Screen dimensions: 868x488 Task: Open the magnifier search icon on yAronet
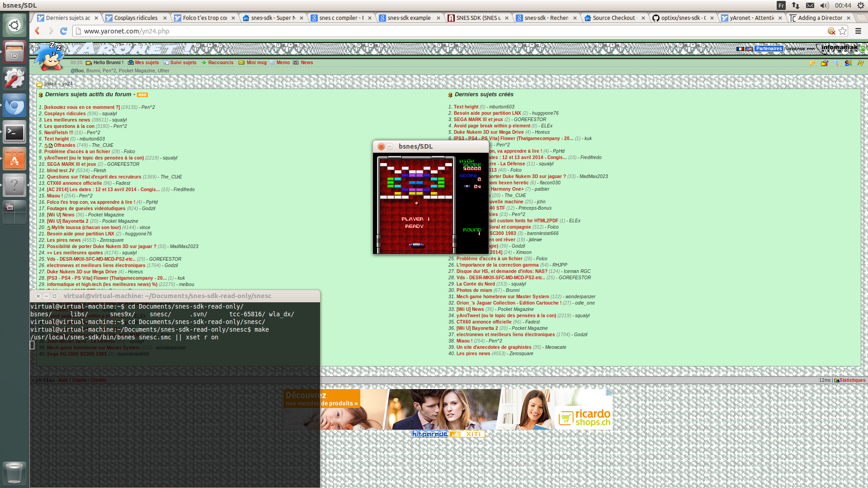(836, 63)
